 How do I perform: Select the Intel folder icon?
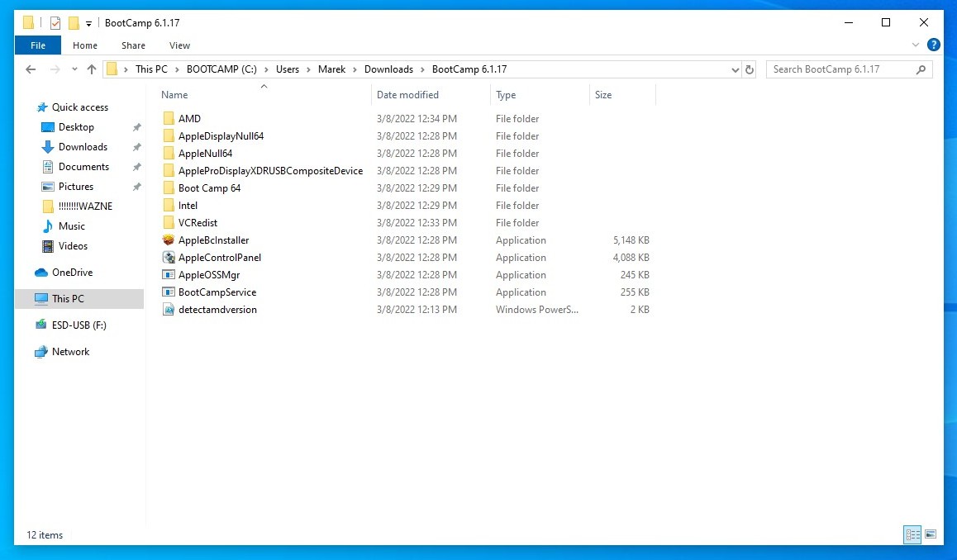(169, 206)
